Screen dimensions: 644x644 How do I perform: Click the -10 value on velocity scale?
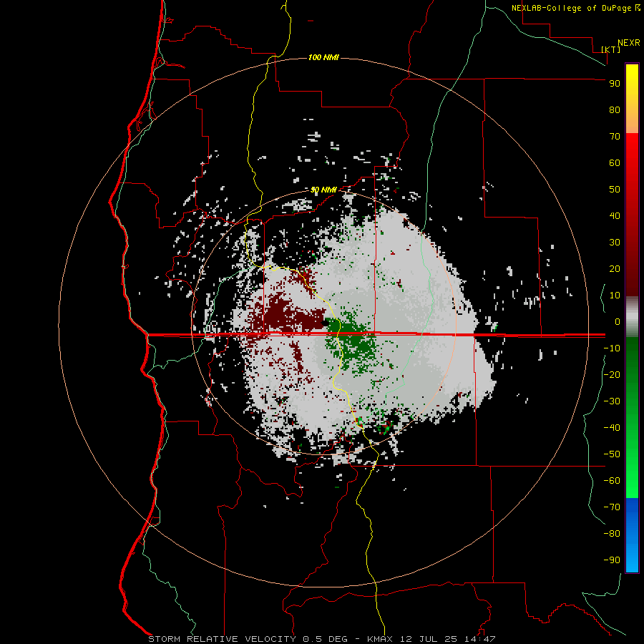click(612, 348)
